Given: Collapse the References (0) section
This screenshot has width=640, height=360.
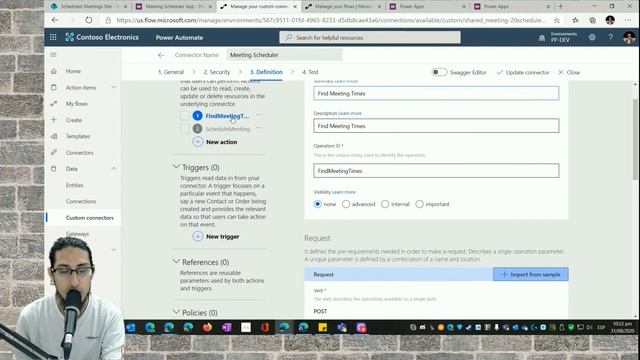Looking at the screenshot, I should [x=176, y=261].
